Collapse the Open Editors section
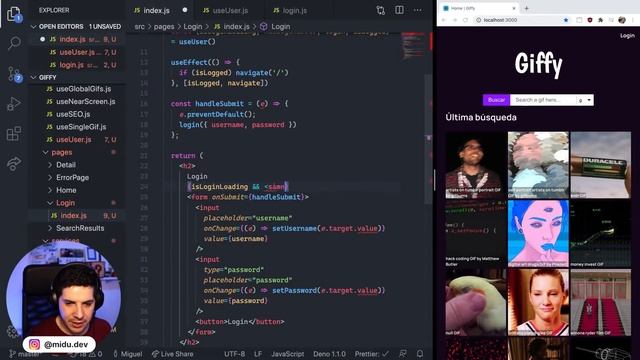This screenshot has height=360, width=640. (x=77, y=27)
